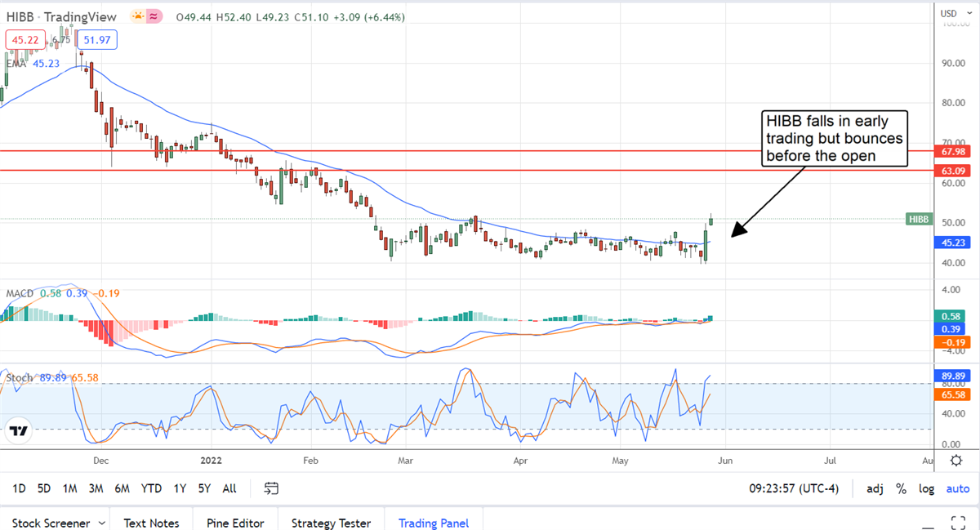This screenshot has width=980, height=530.
Task: Open the Strategy Tester tab
Action: [331, 523]
